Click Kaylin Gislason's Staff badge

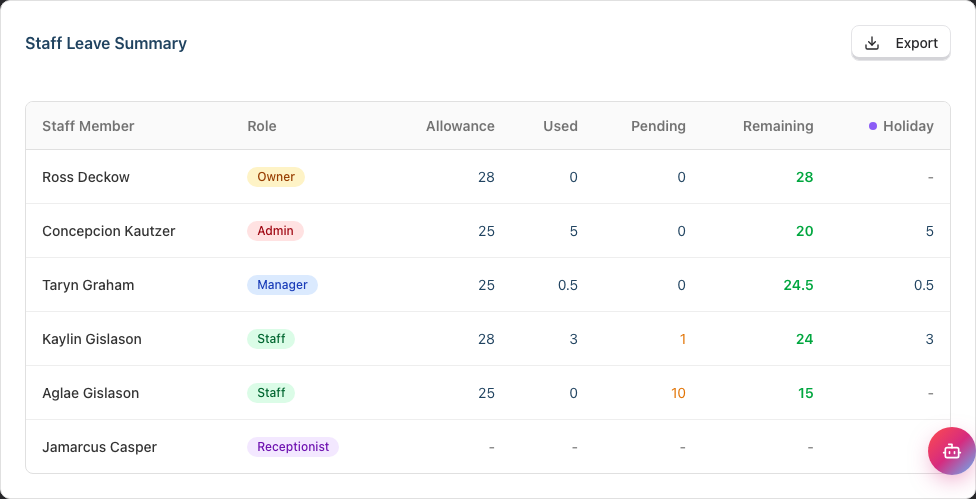(x=271, y=339)
